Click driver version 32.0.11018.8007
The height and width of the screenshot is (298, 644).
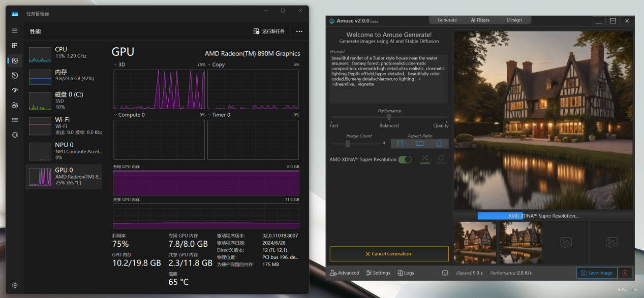click(x=280, y=236)
